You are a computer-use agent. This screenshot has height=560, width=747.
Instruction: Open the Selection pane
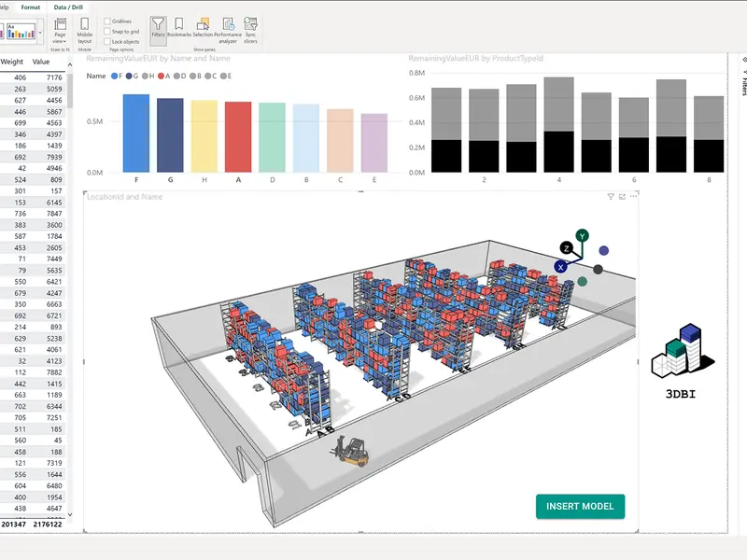(x=203, y=27)
